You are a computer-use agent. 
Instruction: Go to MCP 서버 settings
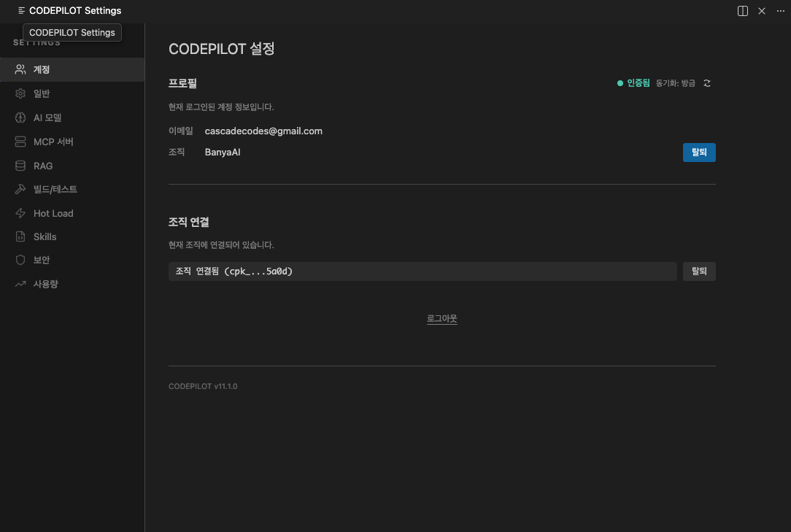[72, 142]
